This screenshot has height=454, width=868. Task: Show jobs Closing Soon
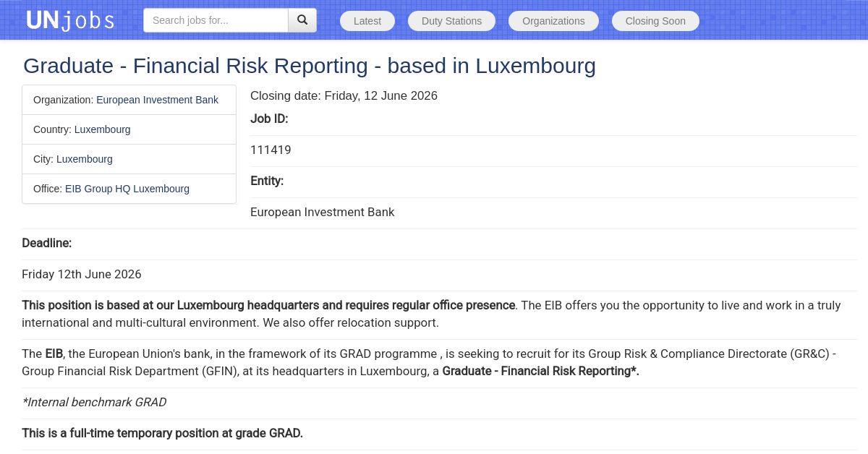pyautogui.click(x=655, y=21)
